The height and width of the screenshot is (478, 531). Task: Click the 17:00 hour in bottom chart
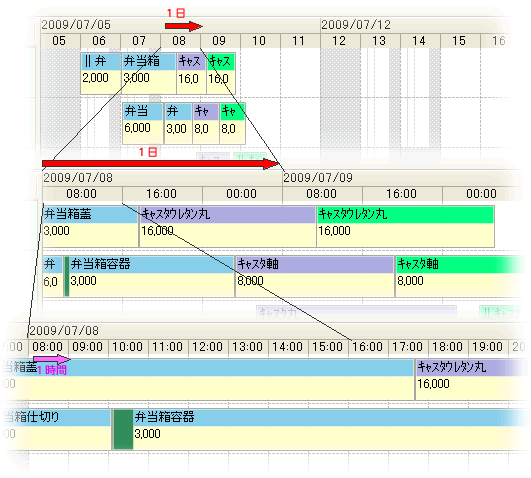[x=408, y=347]
